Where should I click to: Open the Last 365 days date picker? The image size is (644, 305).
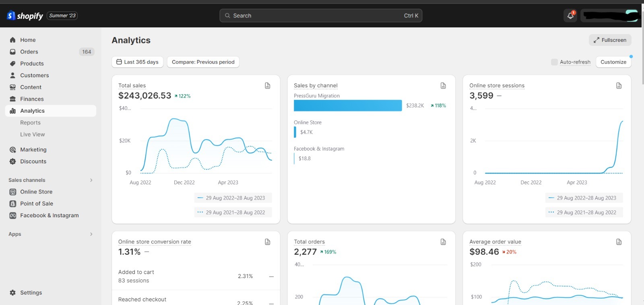click(x=137, y=62)
